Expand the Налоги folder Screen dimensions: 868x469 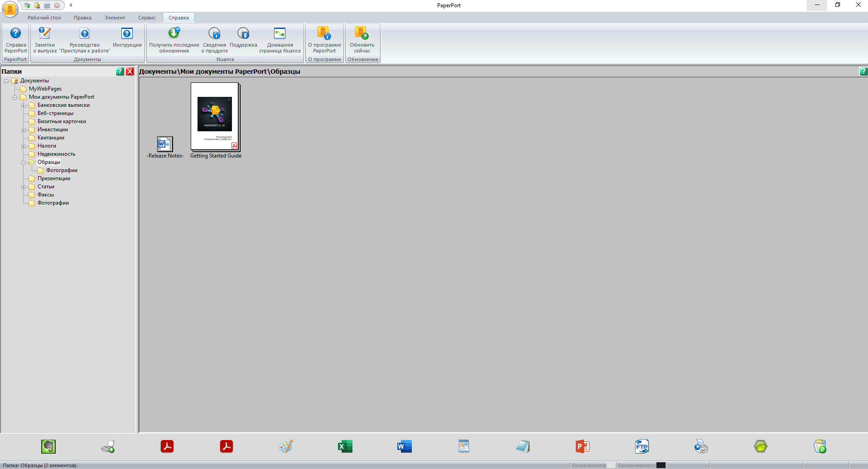(24, 146)
